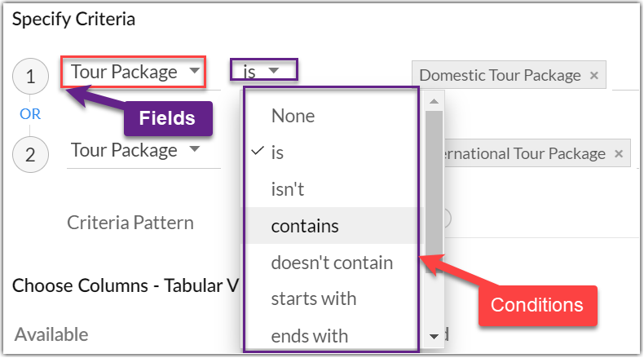Viewport: 644px width, 358px height.
Task: Choose the checked 'is' condition
Action: tap(277, 152)
